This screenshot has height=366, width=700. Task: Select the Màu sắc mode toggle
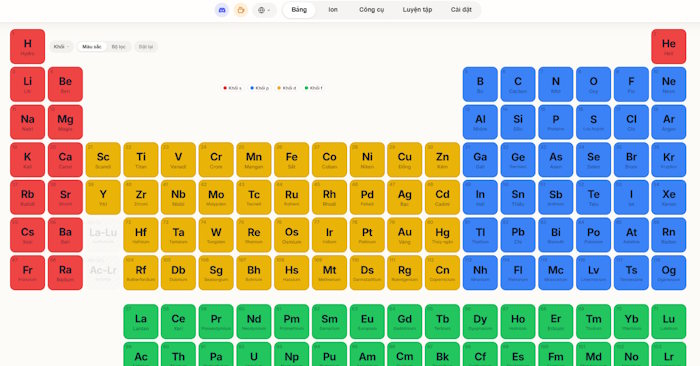coord(92,46)
